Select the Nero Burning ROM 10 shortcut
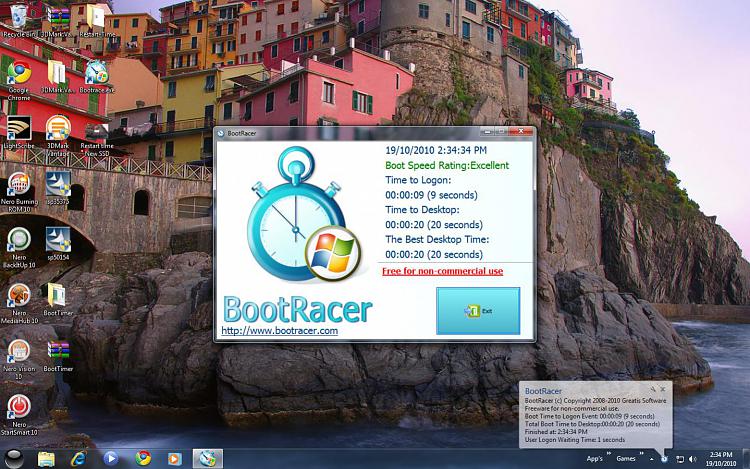Screen dimensions: 750x469 point(19,192)
